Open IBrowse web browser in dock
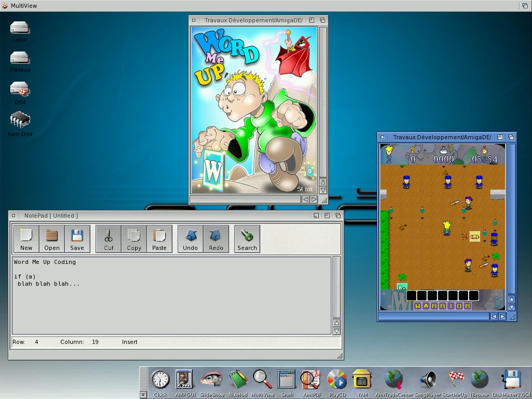The height and width of the screenshot is (399, 532). click(x=480, y=383)
